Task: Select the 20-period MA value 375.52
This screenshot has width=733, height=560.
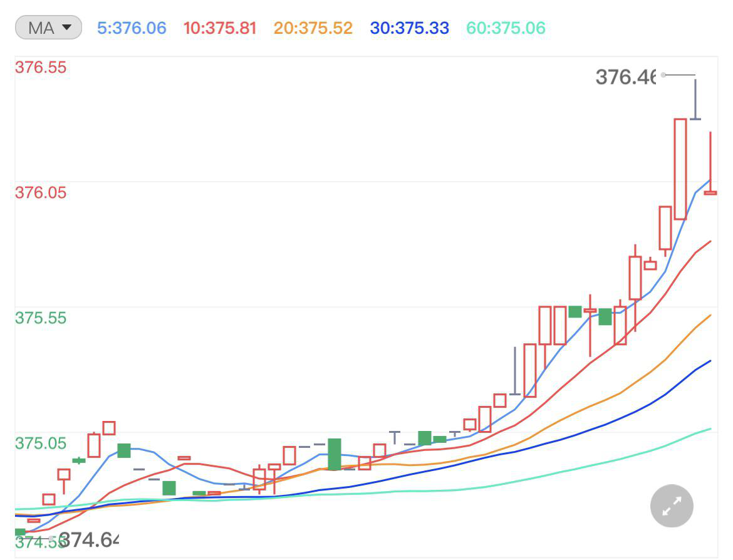Action: [x=313, y=28]
